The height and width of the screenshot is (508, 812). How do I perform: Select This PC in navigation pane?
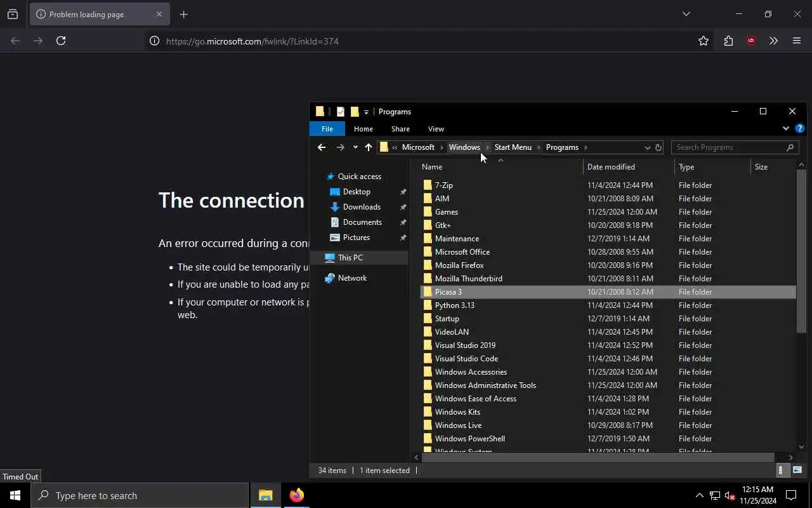tap(350, 258)
